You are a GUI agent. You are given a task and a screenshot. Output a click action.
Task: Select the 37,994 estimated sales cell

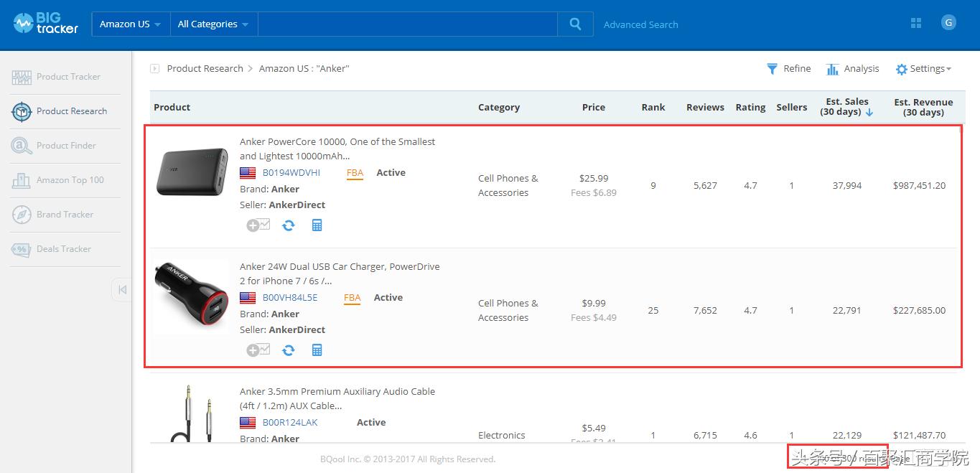pos(847,186)
